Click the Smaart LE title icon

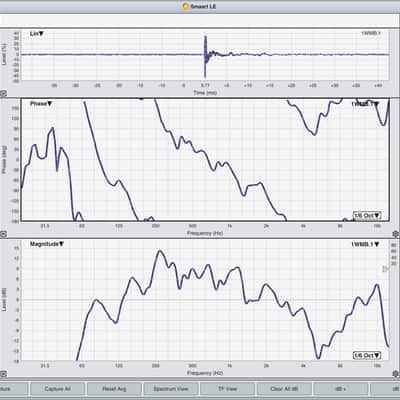tap(185, 6)
